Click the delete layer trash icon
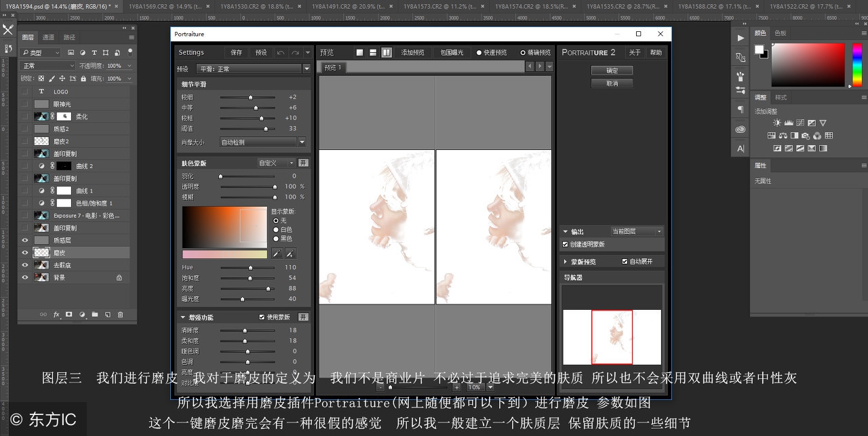 (121, 315)
